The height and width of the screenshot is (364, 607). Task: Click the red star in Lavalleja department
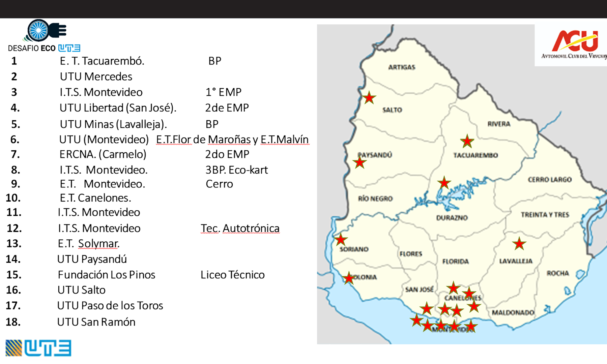coord(519,243)
